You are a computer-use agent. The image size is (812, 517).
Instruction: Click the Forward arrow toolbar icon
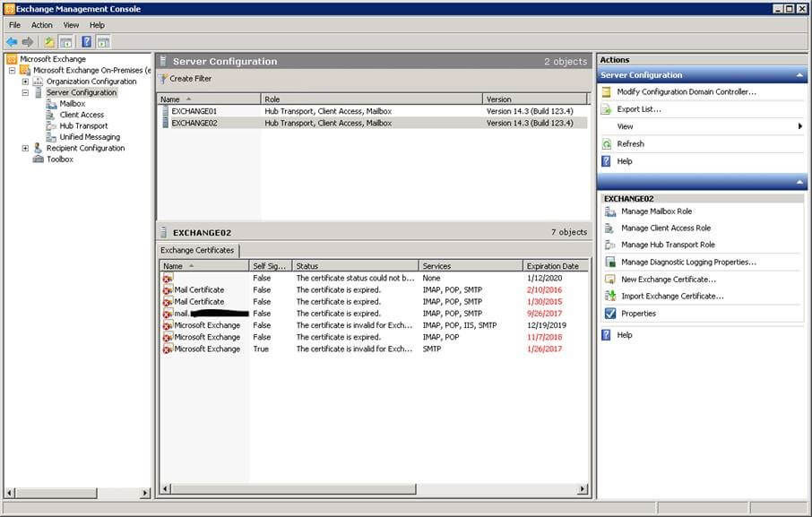point(28,42)
